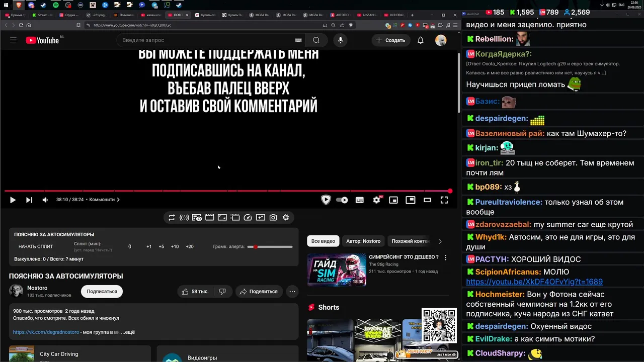Add +10 minutes to split
Screen dimensions: 644x362
pos(175,246)
